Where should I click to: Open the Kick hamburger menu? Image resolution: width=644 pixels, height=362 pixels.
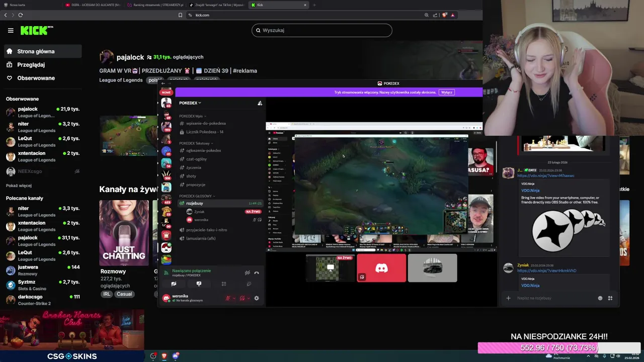(x=11, y=31)
